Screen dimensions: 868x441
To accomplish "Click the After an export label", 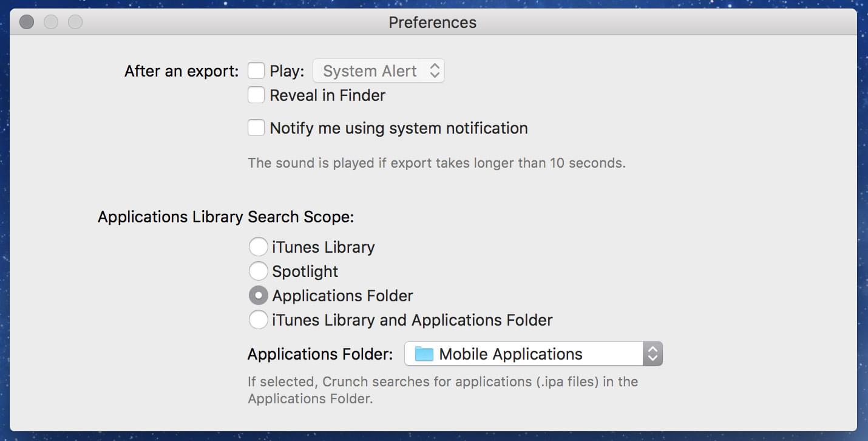I will 181,71.
